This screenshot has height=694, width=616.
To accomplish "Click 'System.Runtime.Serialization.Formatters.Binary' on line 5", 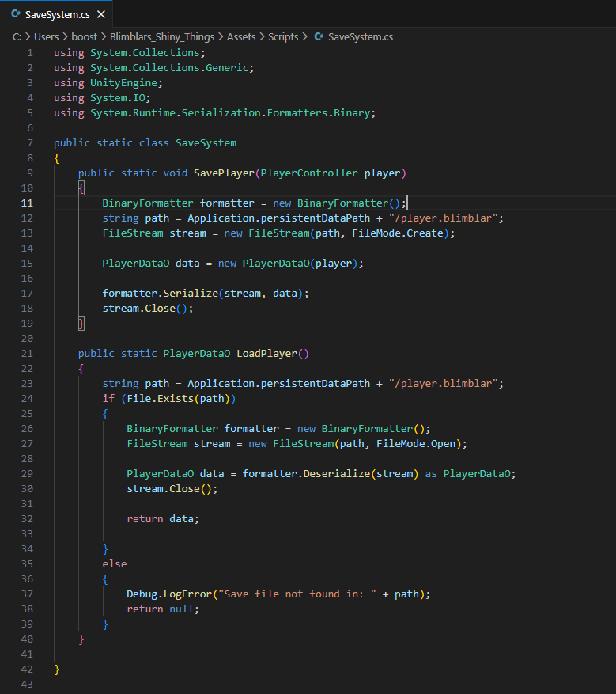I will pos(230,113).
